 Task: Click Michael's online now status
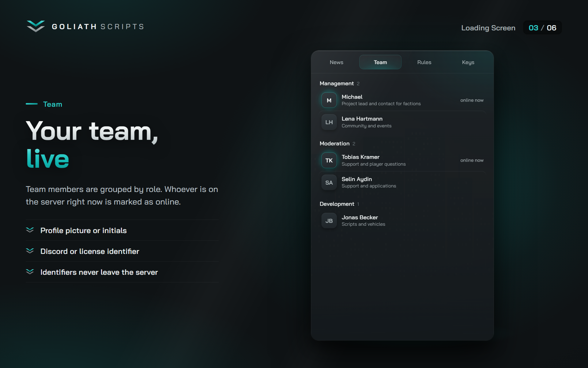(x=472, y=100)
